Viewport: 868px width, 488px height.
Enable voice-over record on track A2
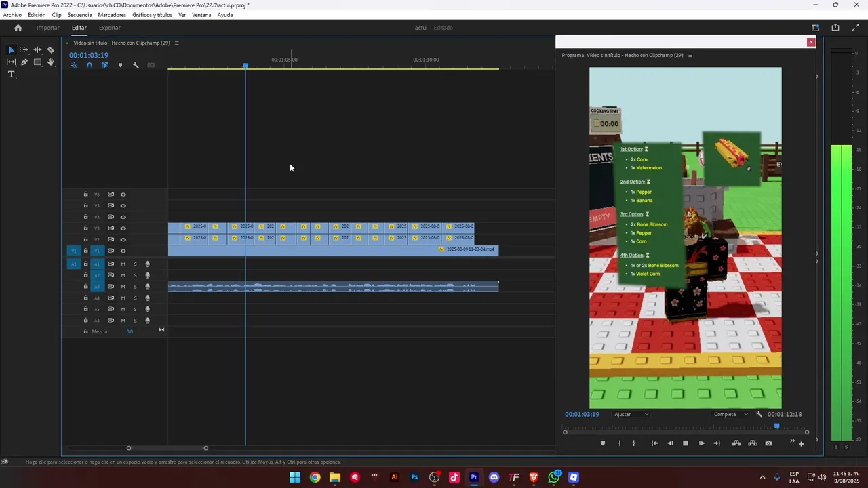(147, 275)
